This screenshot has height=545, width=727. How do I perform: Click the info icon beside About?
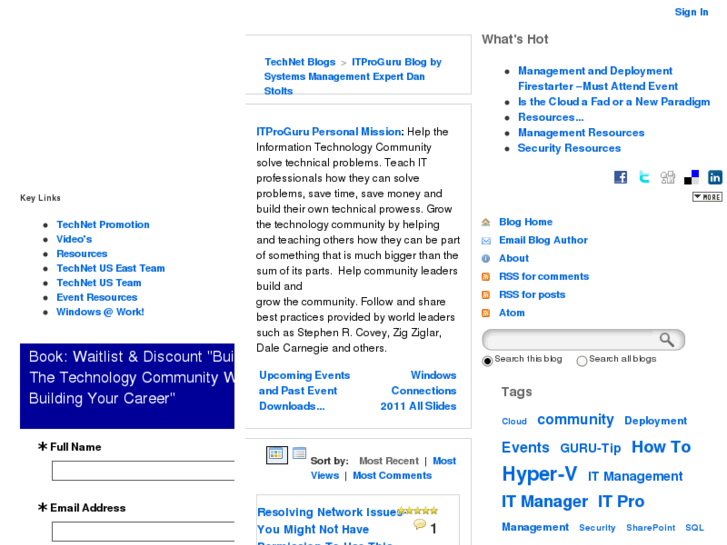click(x=486, y=258)
